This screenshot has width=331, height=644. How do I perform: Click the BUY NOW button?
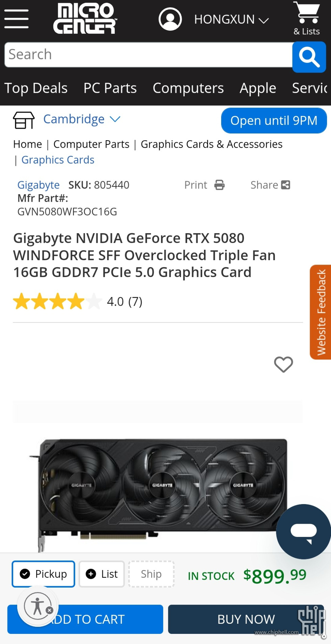(246, 619)
